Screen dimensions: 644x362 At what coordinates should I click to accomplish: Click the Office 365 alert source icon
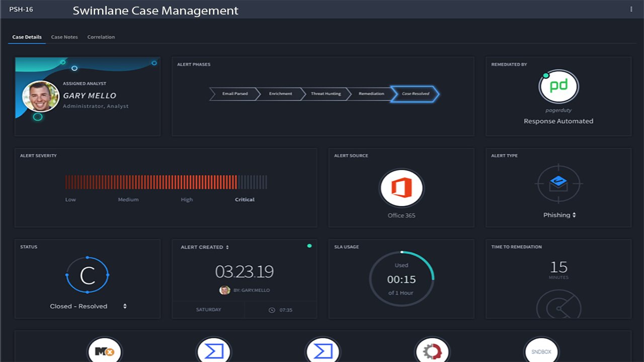pos(401,189)
